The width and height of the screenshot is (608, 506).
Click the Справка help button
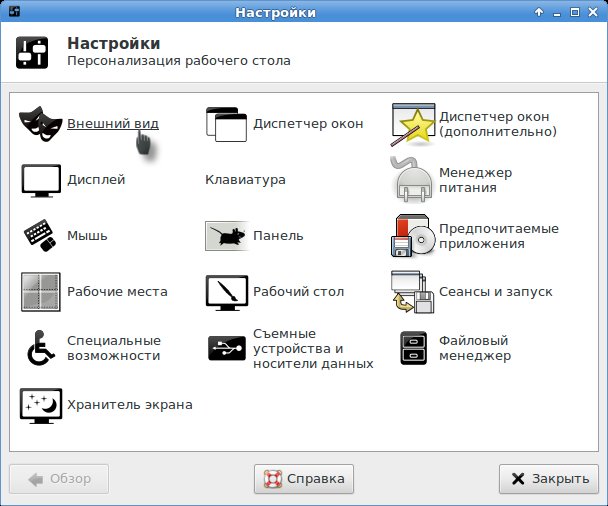click(304, 479)
